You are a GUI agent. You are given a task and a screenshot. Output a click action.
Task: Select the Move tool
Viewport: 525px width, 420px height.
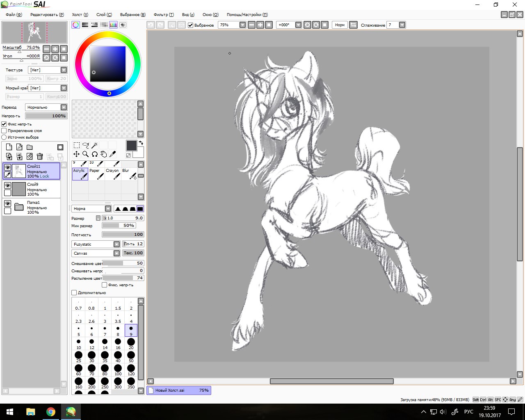(x=77, y=154)
